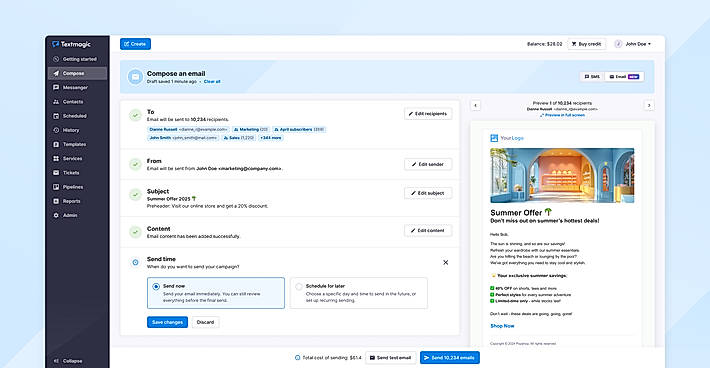Click the Discard button
Screen dimensions: 710x368
(205, 322)
